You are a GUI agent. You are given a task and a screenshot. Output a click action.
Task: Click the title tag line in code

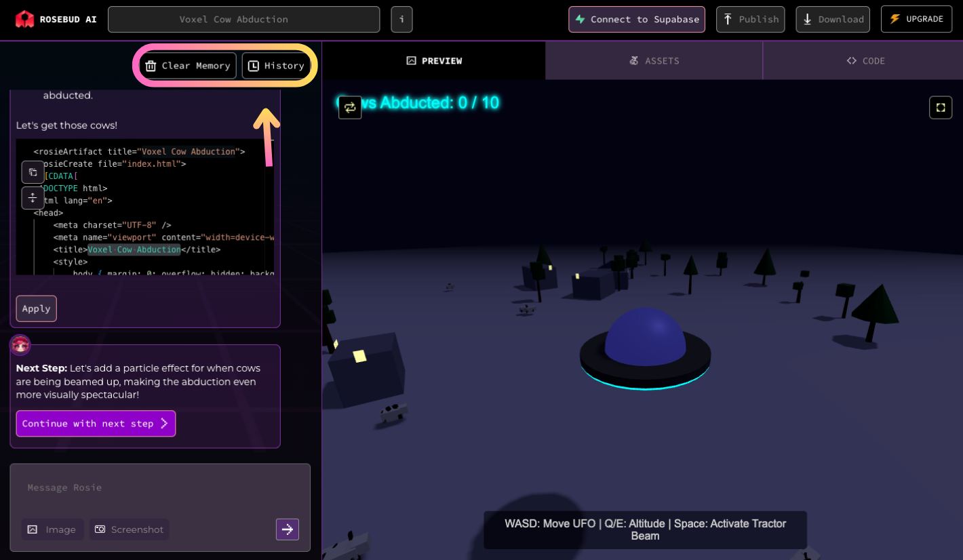click(x=137, y=249)
